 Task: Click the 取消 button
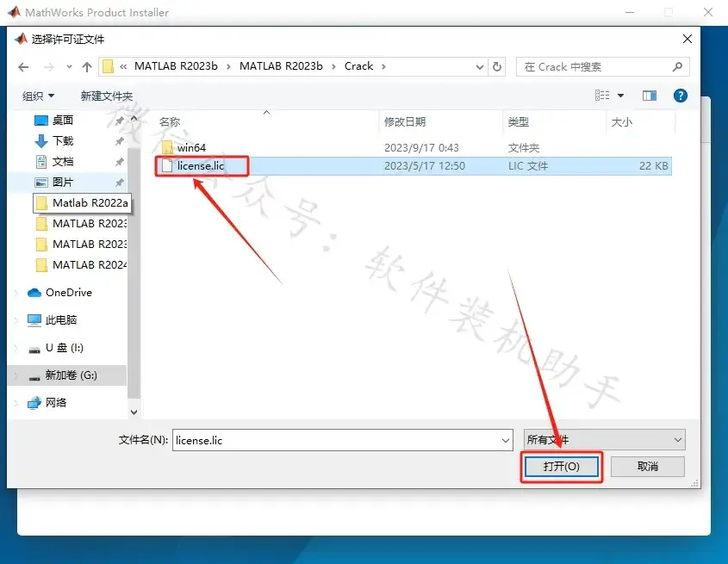pyautogui.click(x=647, y=467)
